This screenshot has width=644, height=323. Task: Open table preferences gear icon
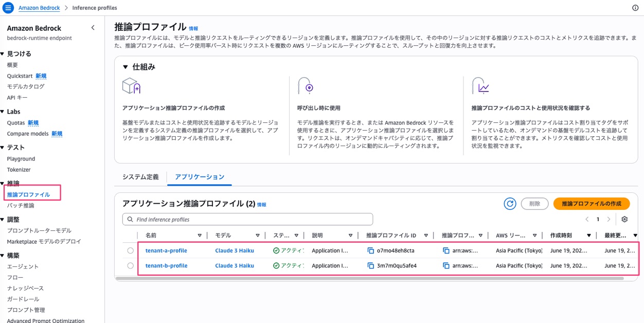click(x=624, y=219)
